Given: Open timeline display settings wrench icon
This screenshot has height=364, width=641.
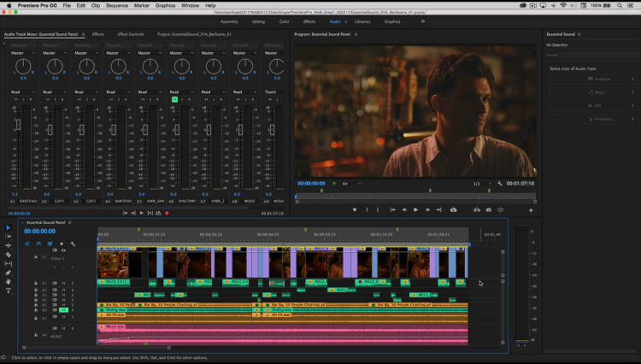Looking at the screenshot, I should (x=74, y=244).
